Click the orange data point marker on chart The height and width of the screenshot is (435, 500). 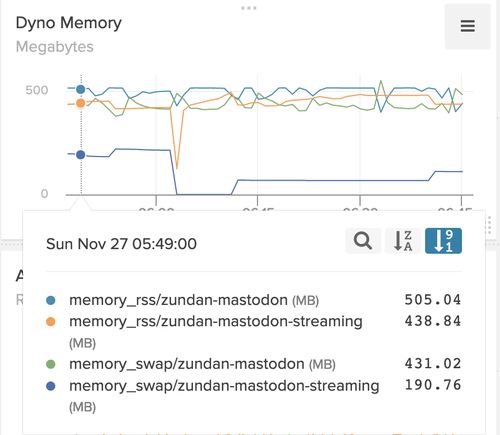(x=81, y=103)
